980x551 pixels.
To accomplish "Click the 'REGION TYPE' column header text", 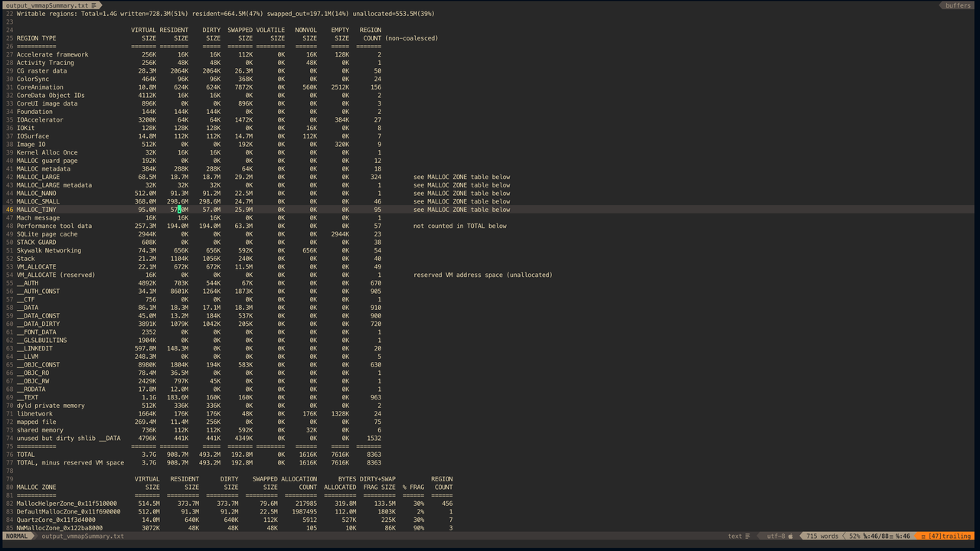I will pos(36,38).
